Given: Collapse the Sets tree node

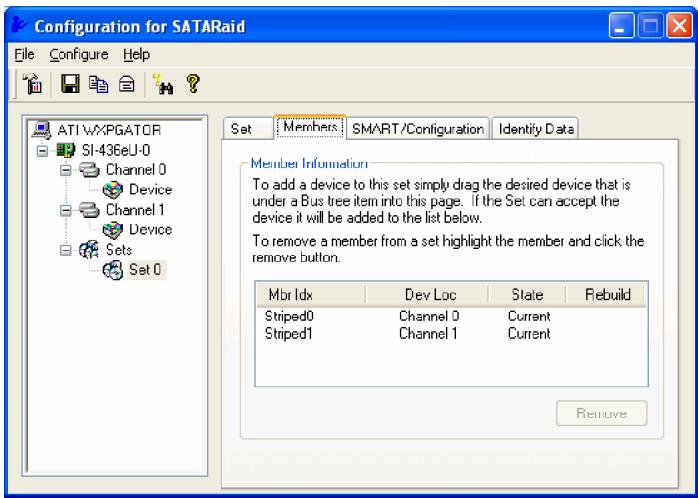Looking at the screenshot, I should point(65,250).
